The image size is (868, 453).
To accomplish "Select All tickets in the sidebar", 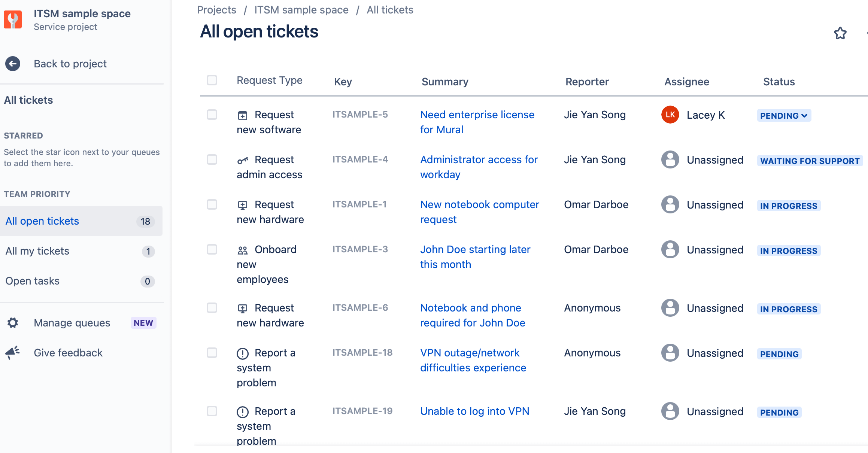I will pyautogui.click(x=28, y=100).
